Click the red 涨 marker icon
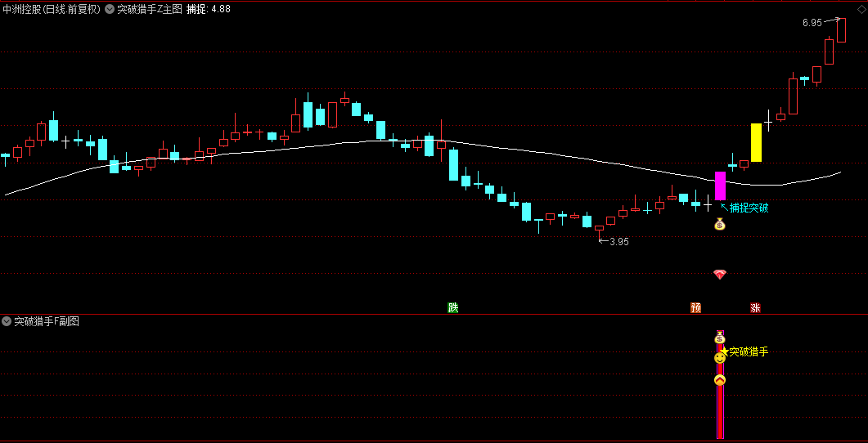The image size is (868, 443). click(756, 307)
